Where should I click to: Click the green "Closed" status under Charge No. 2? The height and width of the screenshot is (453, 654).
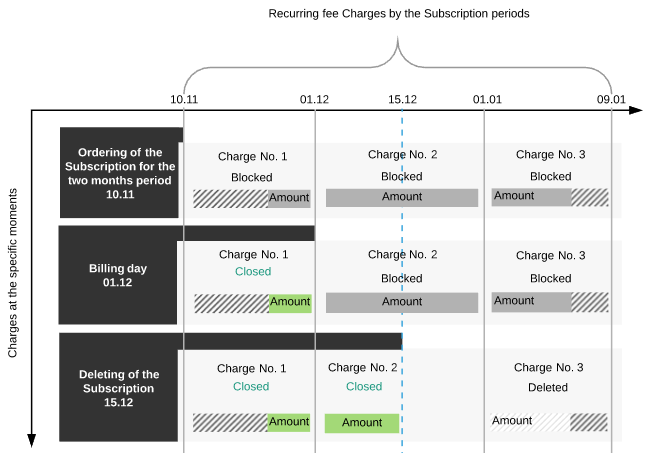pos(364,386)
